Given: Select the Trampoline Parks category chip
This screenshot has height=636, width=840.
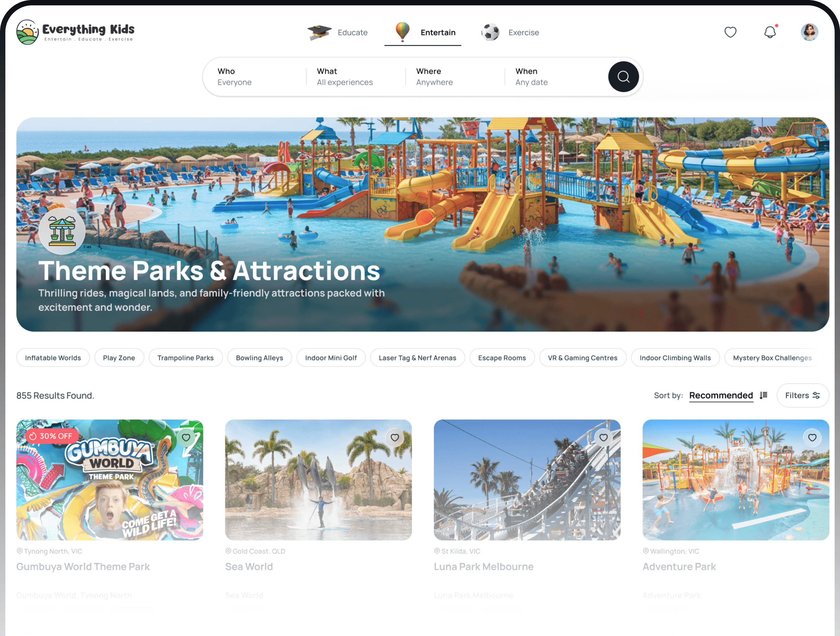Looking at the screenshot, I should 185,358.
